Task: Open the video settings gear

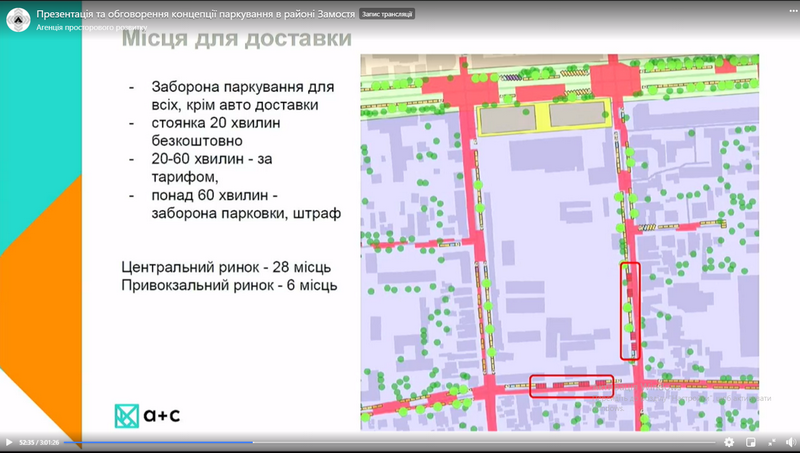Action: (728, 442)
